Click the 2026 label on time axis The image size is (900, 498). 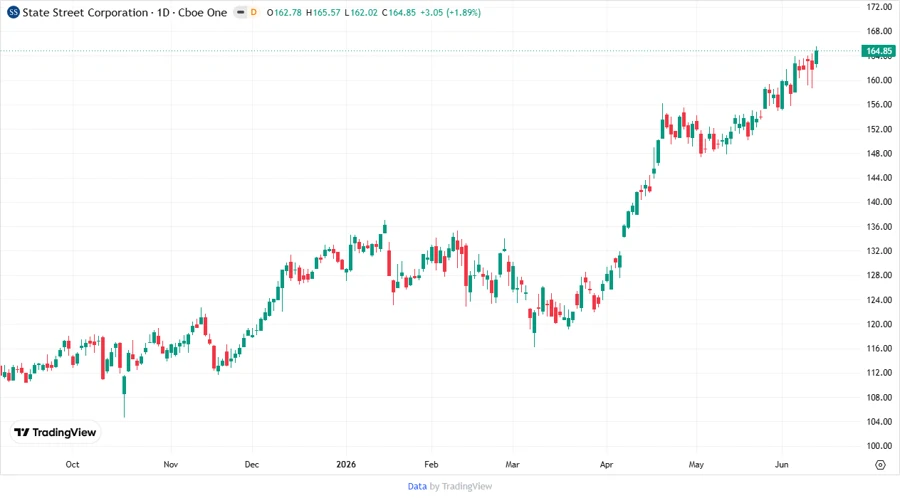click(x=346, y=464)
